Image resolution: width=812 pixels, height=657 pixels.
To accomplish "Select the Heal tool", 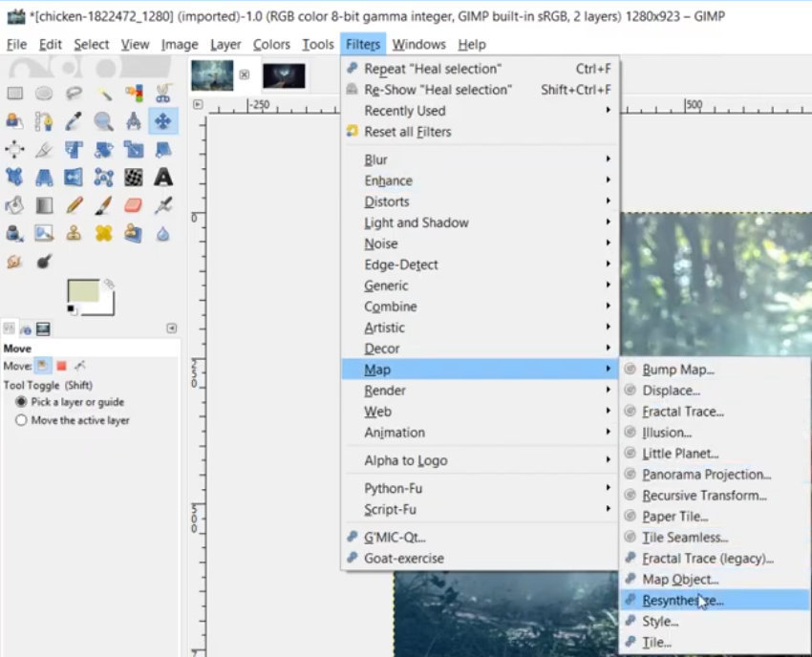I will click(x=104, y=234).
